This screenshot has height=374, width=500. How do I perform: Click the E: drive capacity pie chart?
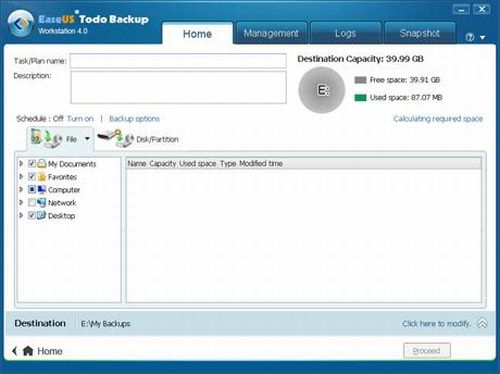(x=322, y=90)
